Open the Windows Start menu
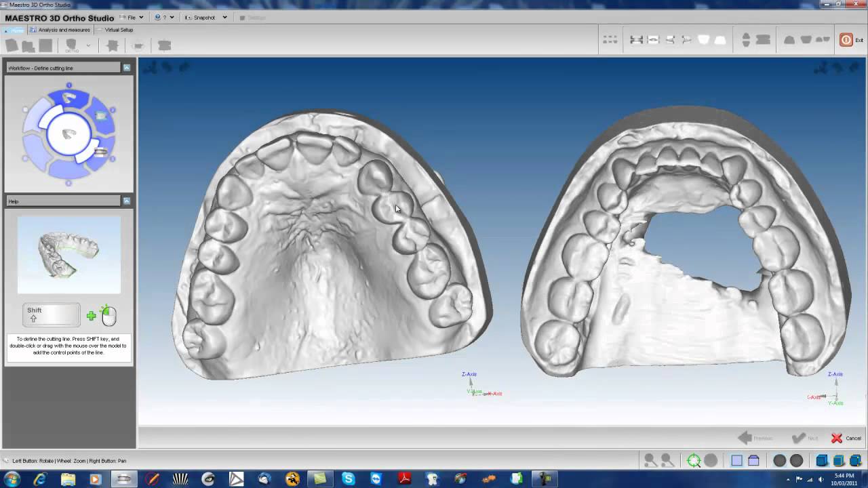Viewport: 868px width, 488px height. tap(12, 479)
